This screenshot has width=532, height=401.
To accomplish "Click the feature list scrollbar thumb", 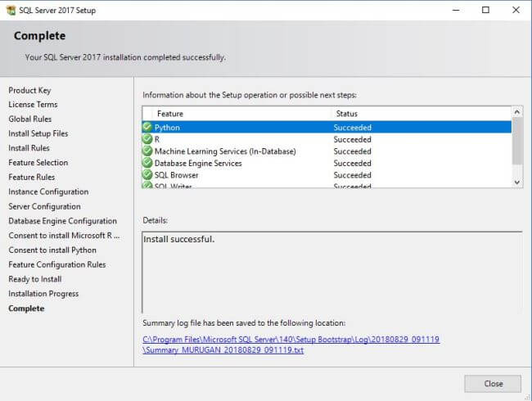I will click(517, 141).
